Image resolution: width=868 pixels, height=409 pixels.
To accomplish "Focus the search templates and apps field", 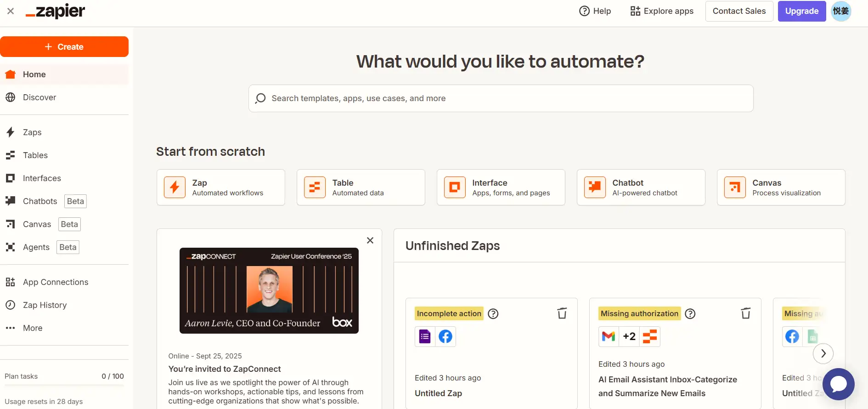I will click(501, 98).
